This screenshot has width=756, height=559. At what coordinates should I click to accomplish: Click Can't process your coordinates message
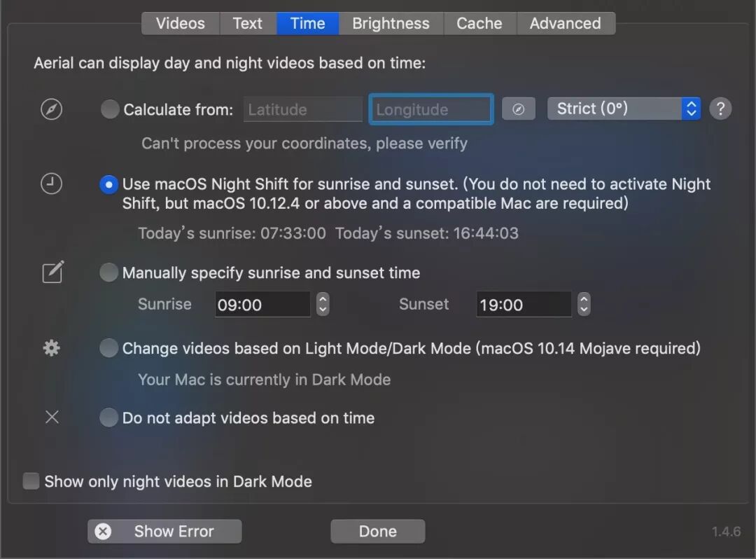click(x=304, y=143)
